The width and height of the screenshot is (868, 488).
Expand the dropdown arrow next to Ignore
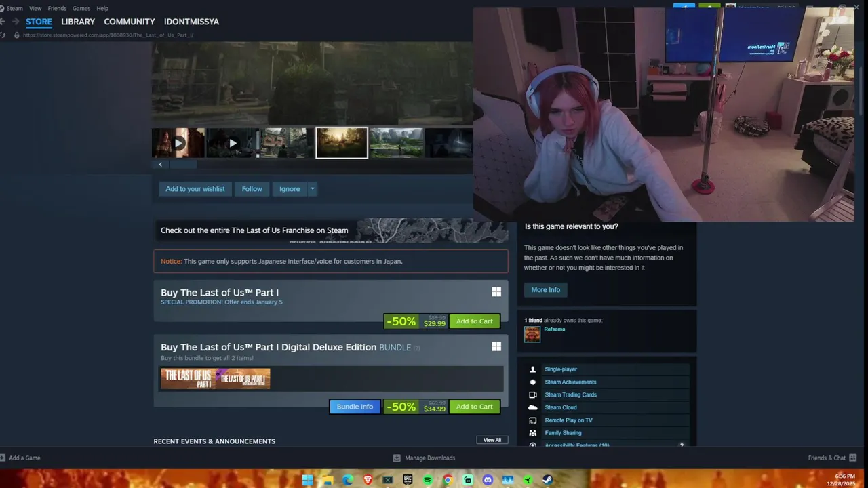312,189
